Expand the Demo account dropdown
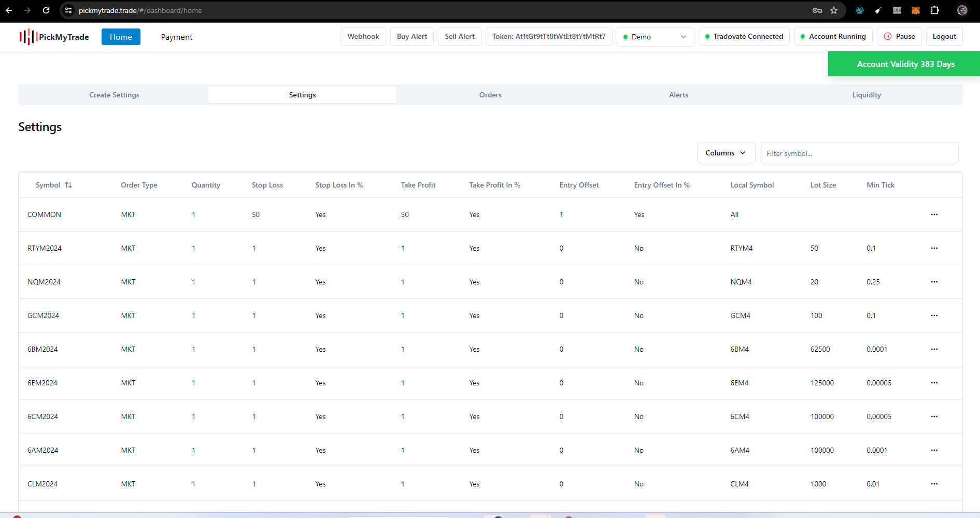Viewport: 980px width, 518px height. coord(655,37)
